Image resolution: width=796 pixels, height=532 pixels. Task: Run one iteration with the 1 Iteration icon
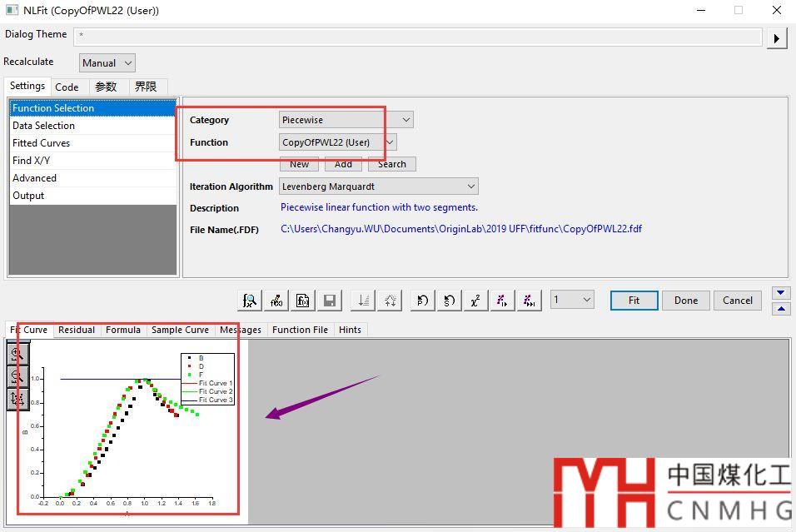pos(502,301)
